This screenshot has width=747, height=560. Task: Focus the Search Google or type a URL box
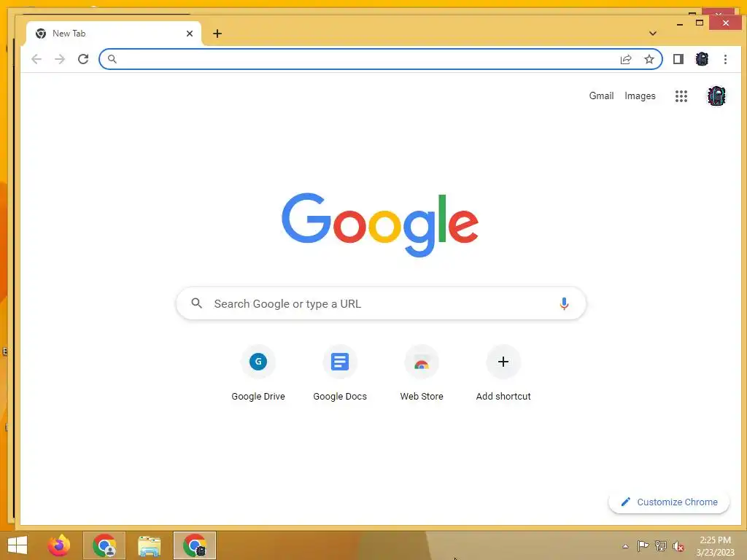point(381,303)
